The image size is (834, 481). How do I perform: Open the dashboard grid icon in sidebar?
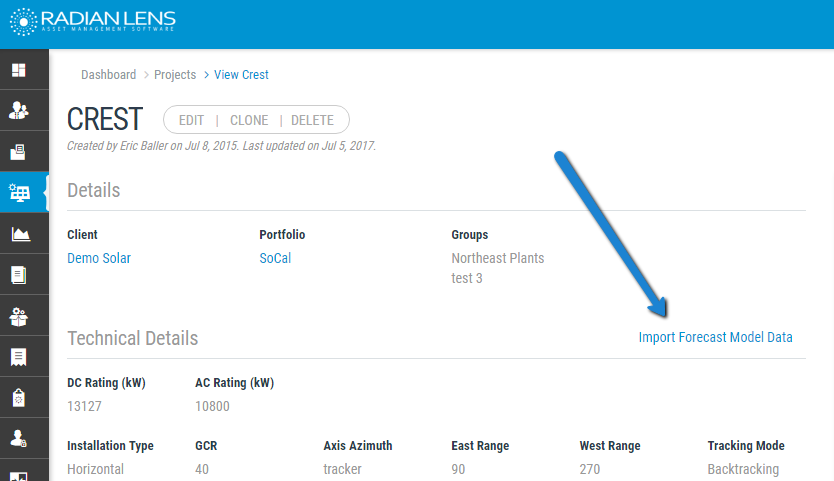click(19, 70)
